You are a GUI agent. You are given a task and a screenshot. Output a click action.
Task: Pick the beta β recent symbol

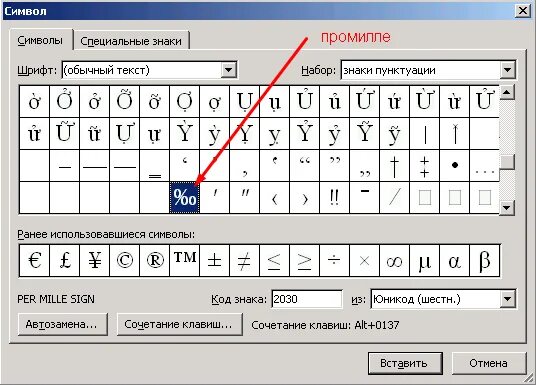pos(484,261)
